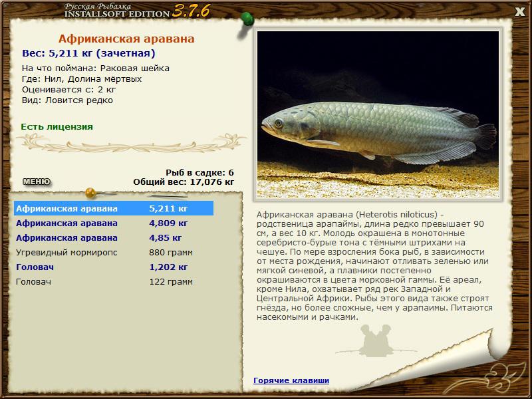532x399 pixels.
Task: Click the Африканская аравана title heading
Action: click(x=126, y=39)
